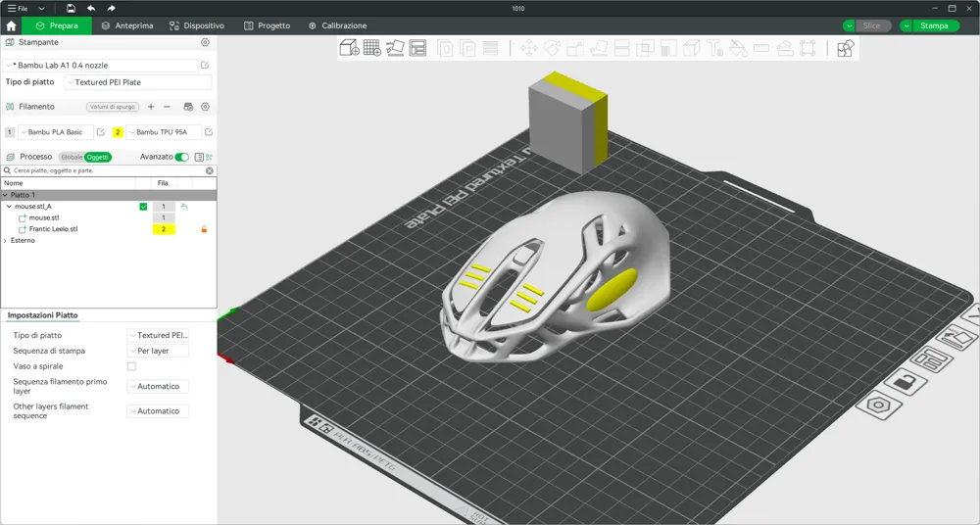Click the Auto orient icon
This screenshot has height=525, width=980.
(395, 47)
